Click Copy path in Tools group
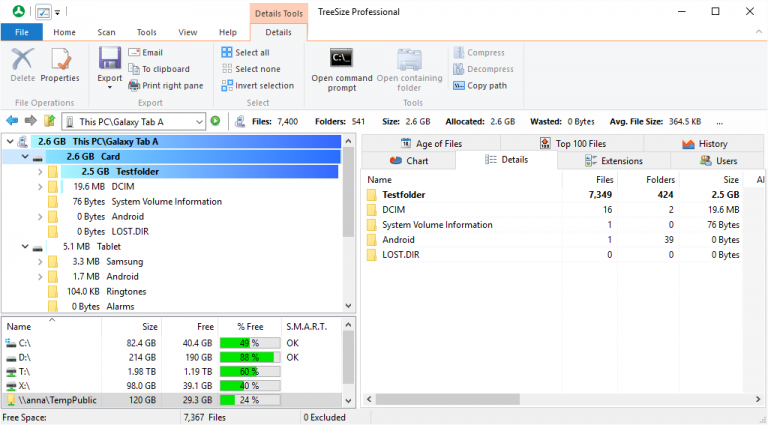The image size is (768, 425). [x=480, y=86]
